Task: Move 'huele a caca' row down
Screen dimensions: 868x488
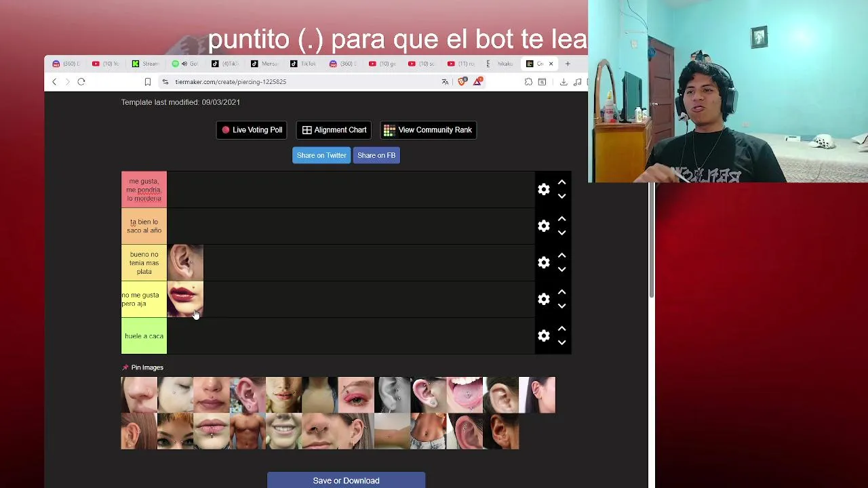Action: point(561,343)
